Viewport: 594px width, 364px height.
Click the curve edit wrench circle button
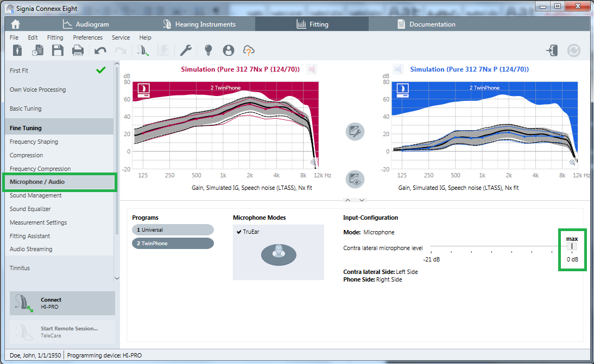355,132
